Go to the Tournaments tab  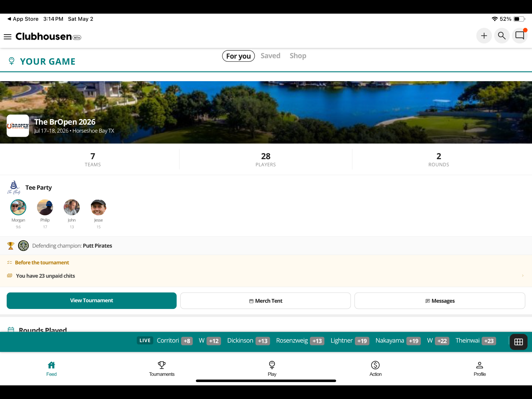click(x=162, y=368)
